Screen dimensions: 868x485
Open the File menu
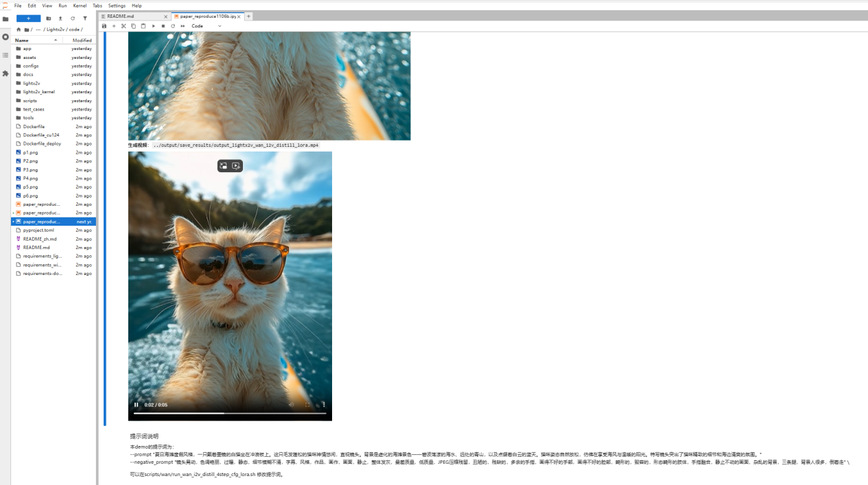pos(18,5)
